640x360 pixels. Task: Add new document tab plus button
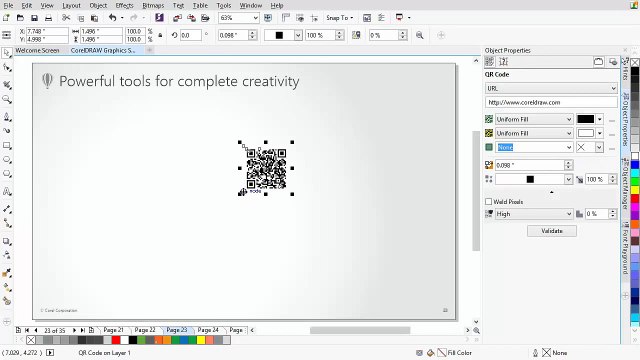(x=150, y=50)
